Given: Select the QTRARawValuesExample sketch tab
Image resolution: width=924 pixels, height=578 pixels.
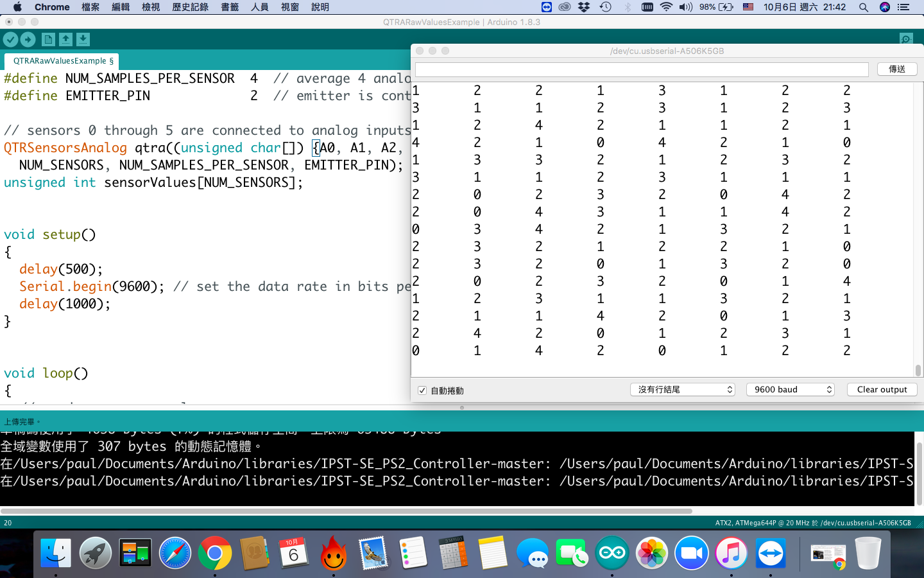Looking at the screenshot, I should click(x=62, y=61).
